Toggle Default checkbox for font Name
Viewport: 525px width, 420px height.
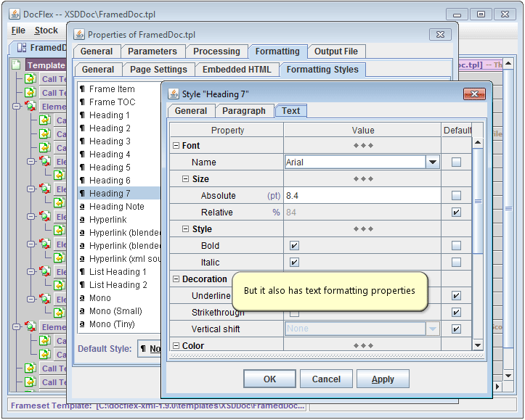tap(456, 162)
